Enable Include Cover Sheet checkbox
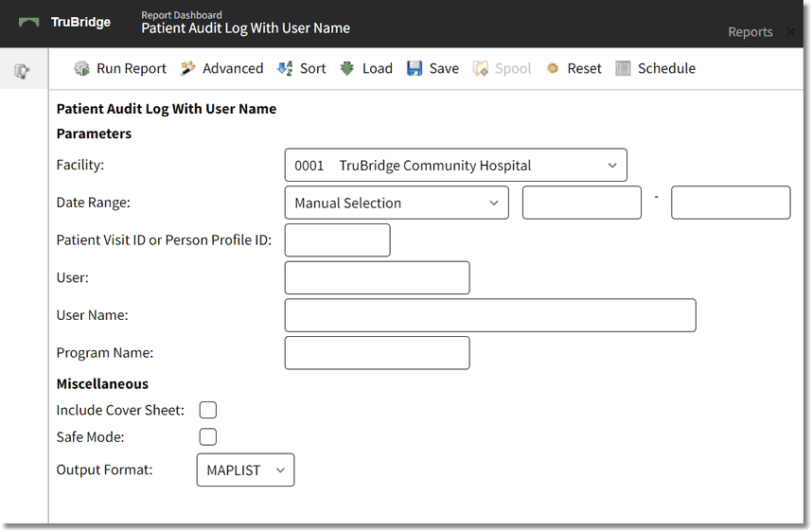This screenshot has width=812, height=532. [208, 410]
